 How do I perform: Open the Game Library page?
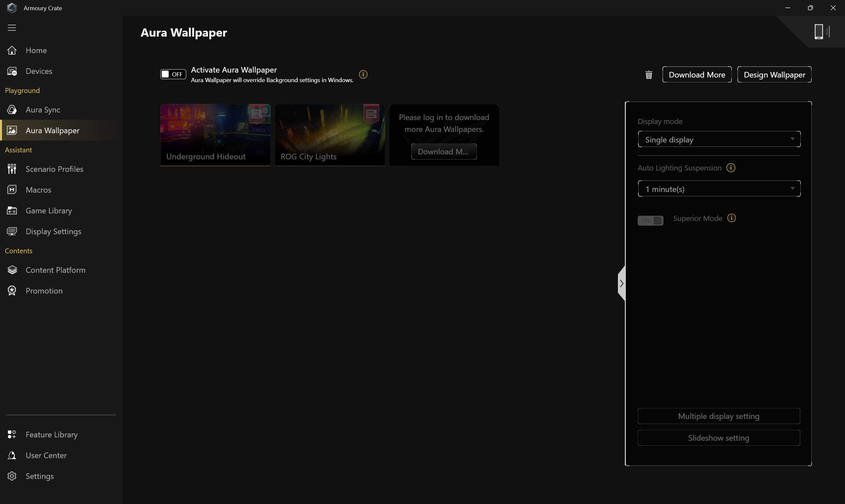pos(61,210)
